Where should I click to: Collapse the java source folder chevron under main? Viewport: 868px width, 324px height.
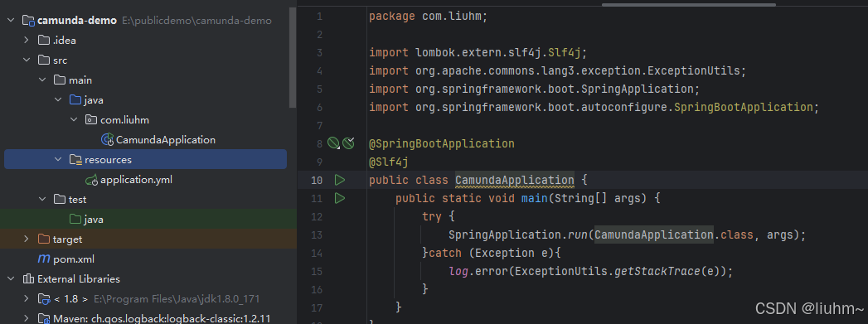58,100
